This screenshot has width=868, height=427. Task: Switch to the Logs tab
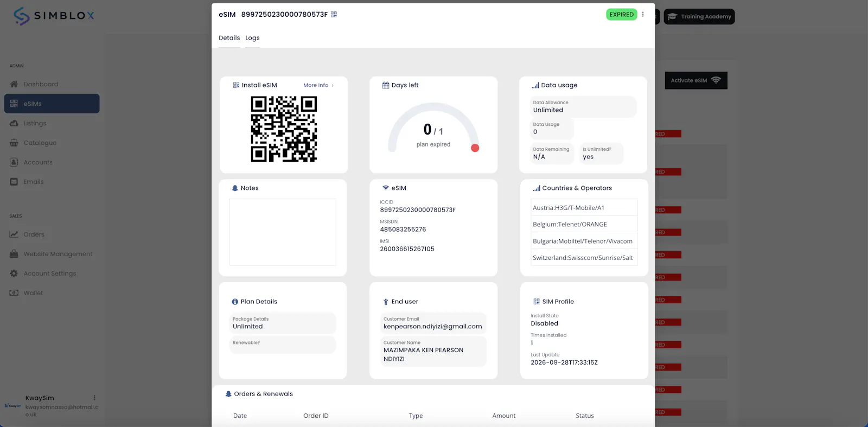(252, 38)
